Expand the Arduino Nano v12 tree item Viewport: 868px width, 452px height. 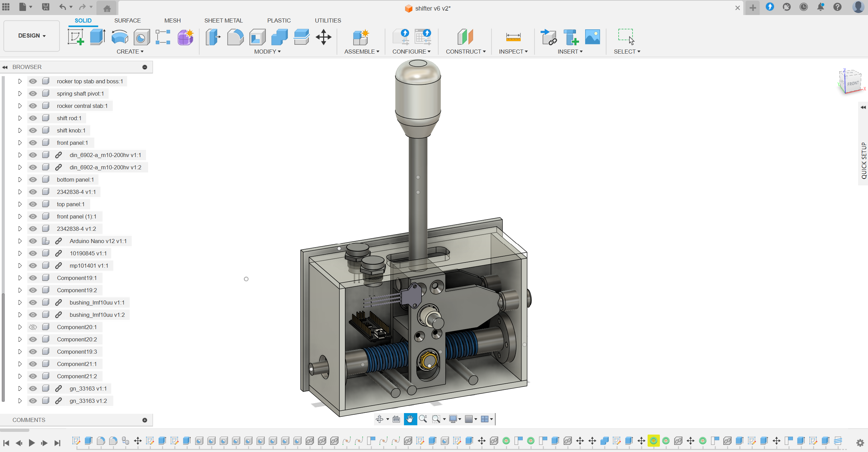[20, 241]
